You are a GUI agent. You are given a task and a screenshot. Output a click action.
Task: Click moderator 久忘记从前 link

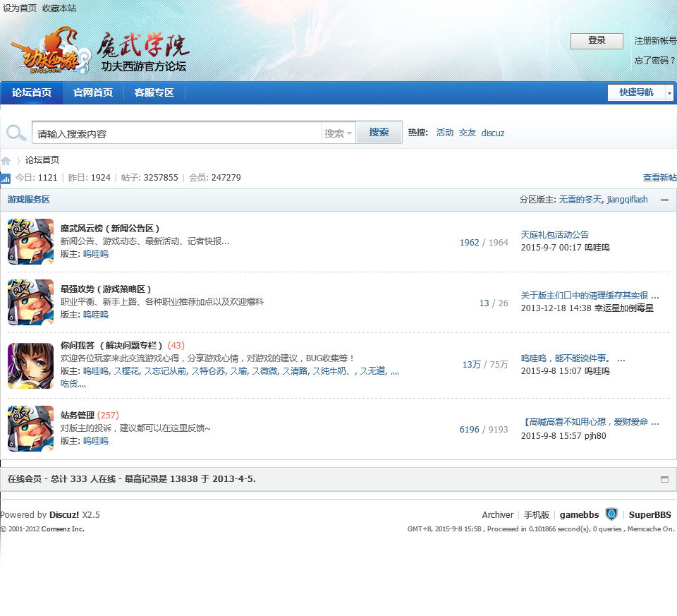click(166, 371)
